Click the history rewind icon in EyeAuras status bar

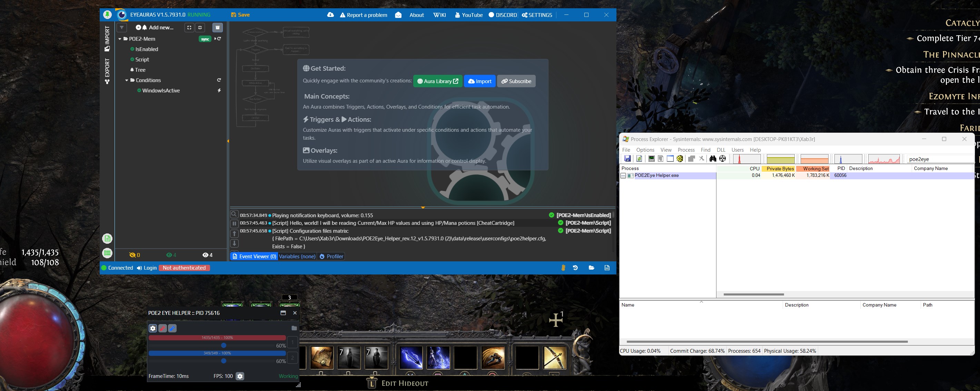coord(575,268)
